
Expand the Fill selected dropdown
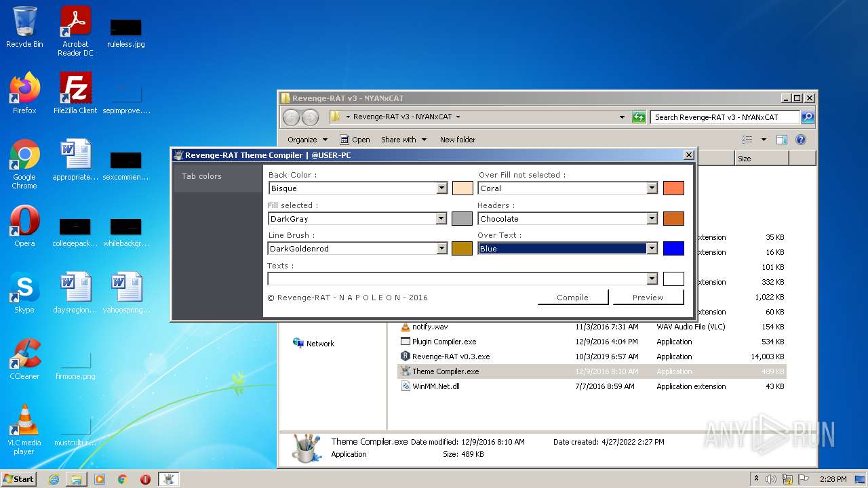click(x=441, y=219)
